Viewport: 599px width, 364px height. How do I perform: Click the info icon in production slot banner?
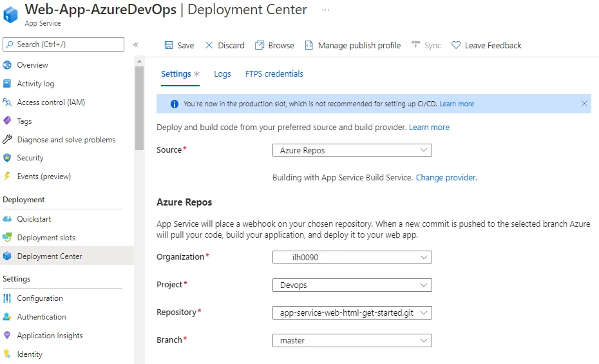pyautogui.click(x=174, y=104)
